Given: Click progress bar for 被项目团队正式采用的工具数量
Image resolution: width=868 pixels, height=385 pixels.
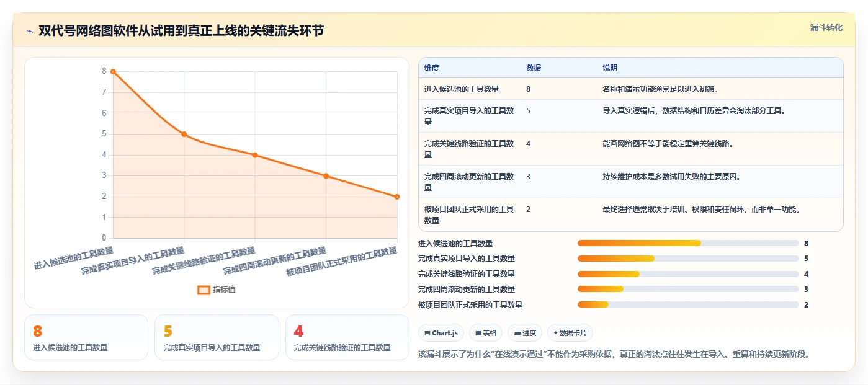Looking at the screenshot, I should click(x=688, y=304).
